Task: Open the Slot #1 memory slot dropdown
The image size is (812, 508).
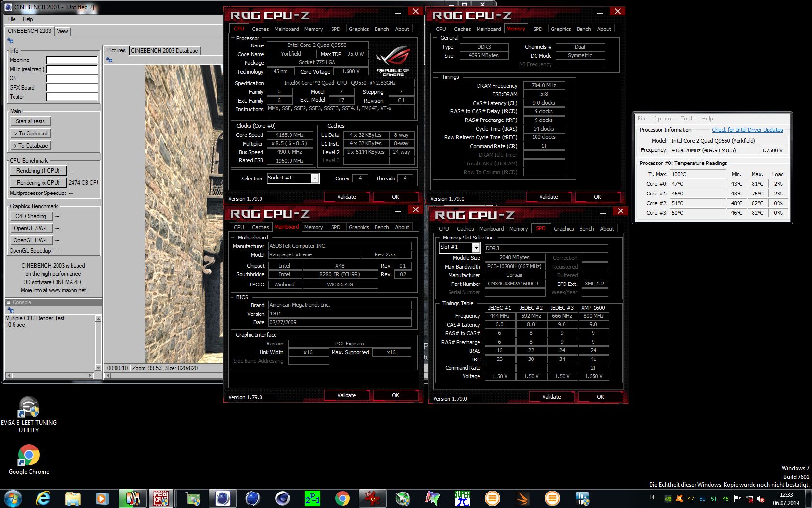Action: 460,247
